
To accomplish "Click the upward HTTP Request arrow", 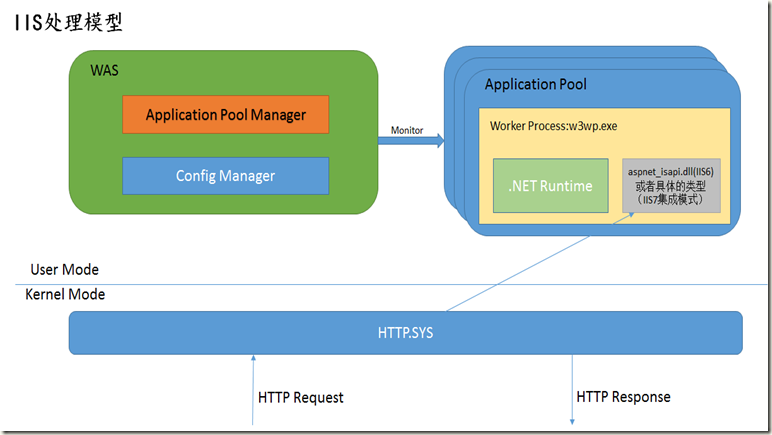I will pos(253,390).
